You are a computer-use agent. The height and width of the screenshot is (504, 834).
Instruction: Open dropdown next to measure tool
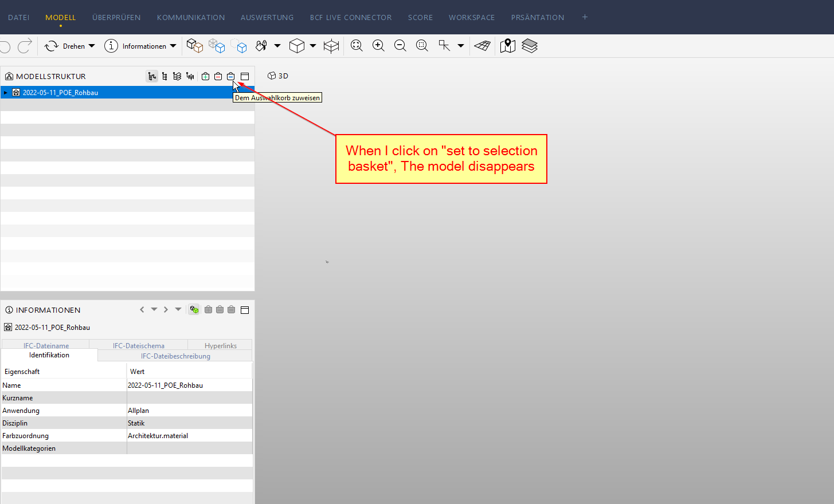tap(461, 46)
